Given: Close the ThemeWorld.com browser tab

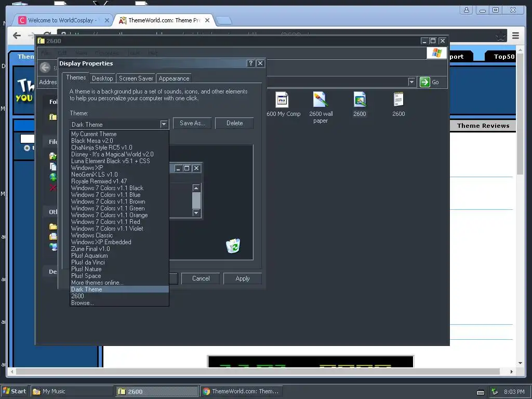Looking at the screenshot, I should (207, 20).
